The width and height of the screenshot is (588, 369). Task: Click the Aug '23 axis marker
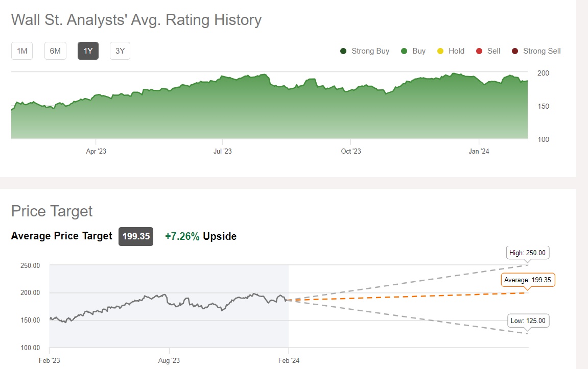[169, 360]
